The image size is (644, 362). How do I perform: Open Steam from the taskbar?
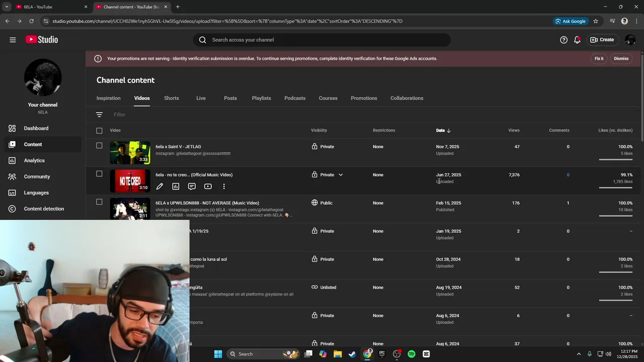pos(352,354)
